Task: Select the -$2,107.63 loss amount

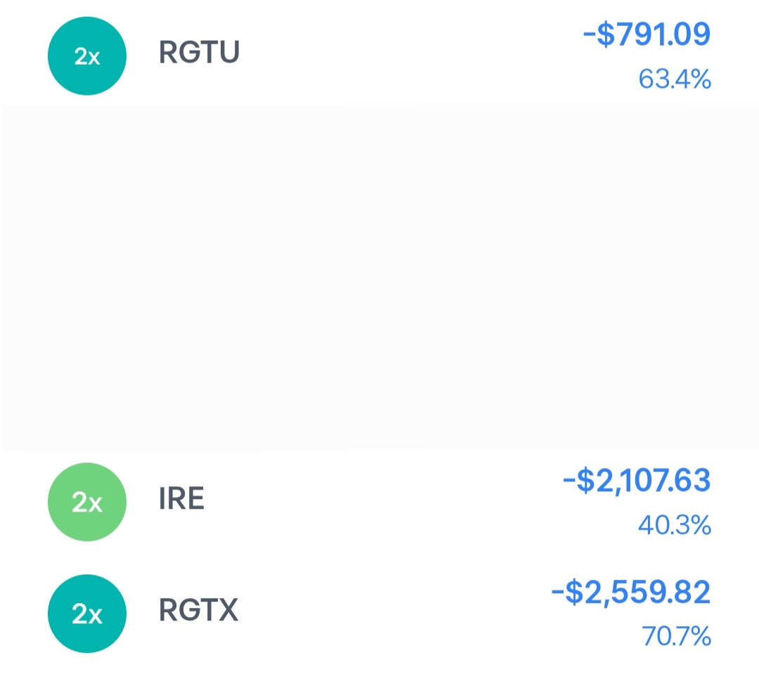Action: pyautogui.click(x=637, y=480)
